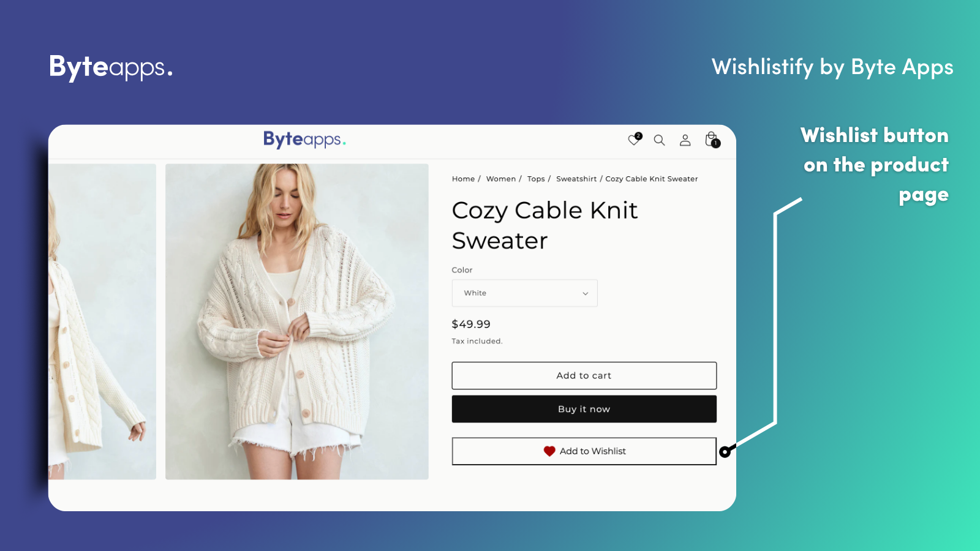
Task: Navigate to Women breadcrumb
Action: click(x=501, y=179)
